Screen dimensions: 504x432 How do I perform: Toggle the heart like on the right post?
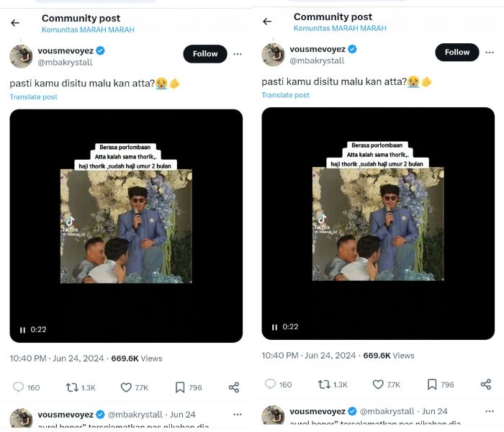click(x=378, y=384)
